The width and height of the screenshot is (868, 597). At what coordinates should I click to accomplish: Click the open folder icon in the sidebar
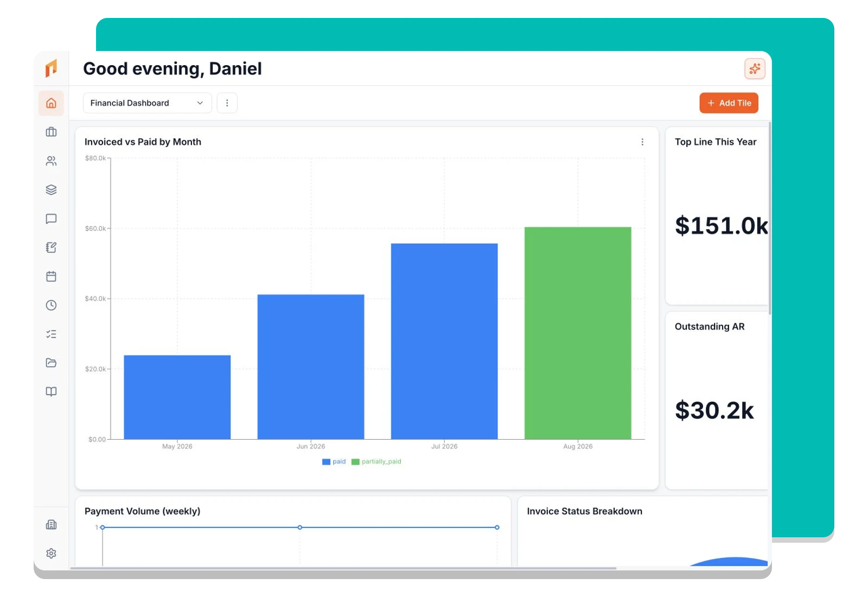pos(51,363)
